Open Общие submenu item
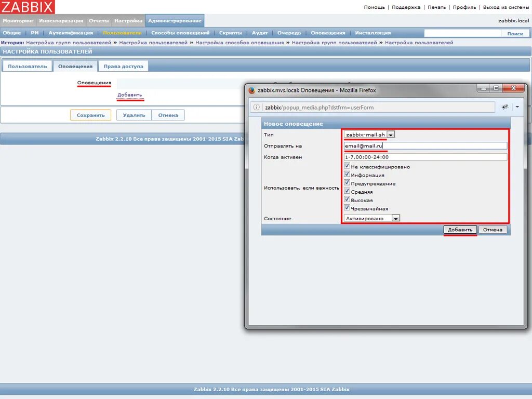The image size is (532, 399). pyautogui.click(x=12, y=33)
